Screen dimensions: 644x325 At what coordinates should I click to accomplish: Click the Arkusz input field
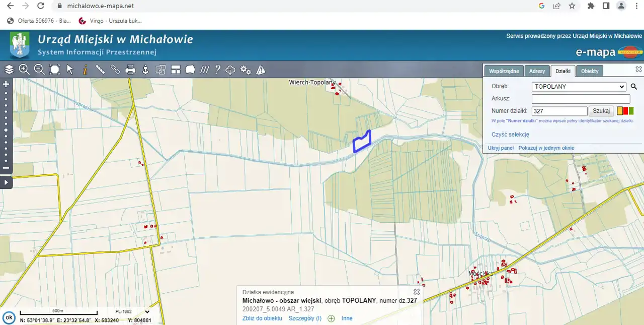[x=581, y=99]
